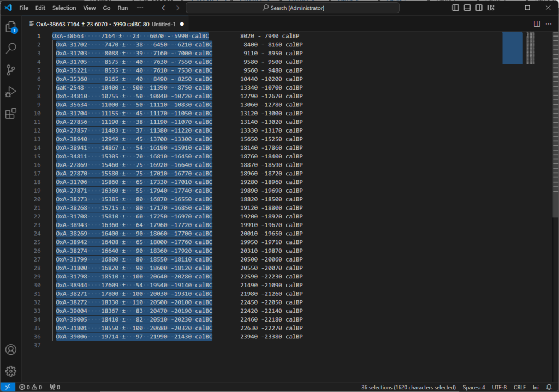This screenshot has width=559, height=392.
Task: Toggle the bottom Panel layout button
Action: pos(467,8)
